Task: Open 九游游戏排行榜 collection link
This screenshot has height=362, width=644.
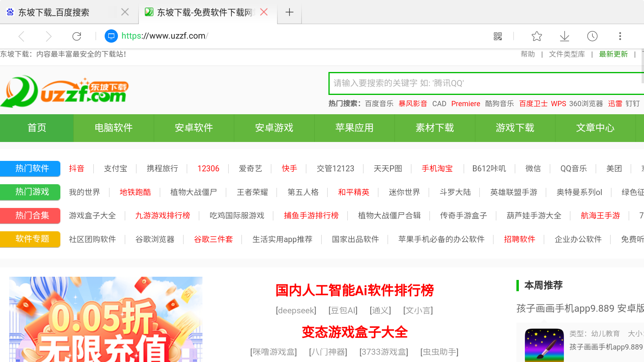Action: point(163,216)
